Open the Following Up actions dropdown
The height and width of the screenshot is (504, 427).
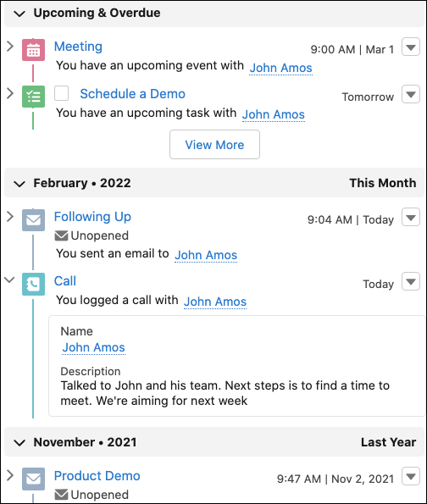coord(411,218)
